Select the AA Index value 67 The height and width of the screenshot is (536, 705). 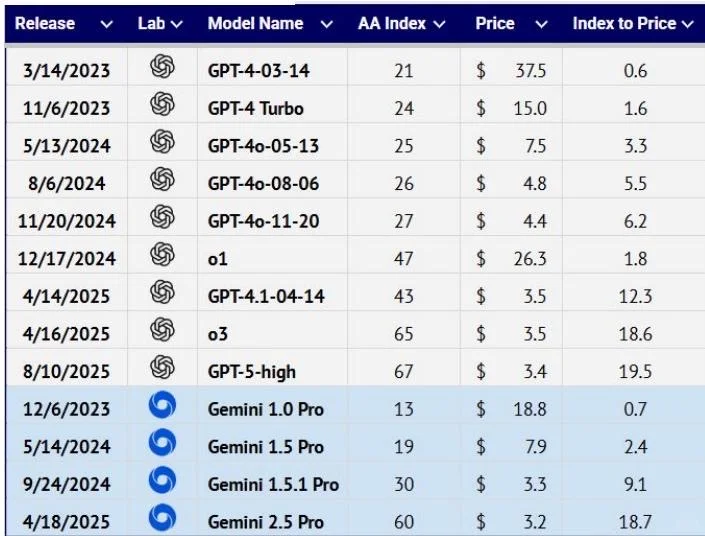(404, 372)
